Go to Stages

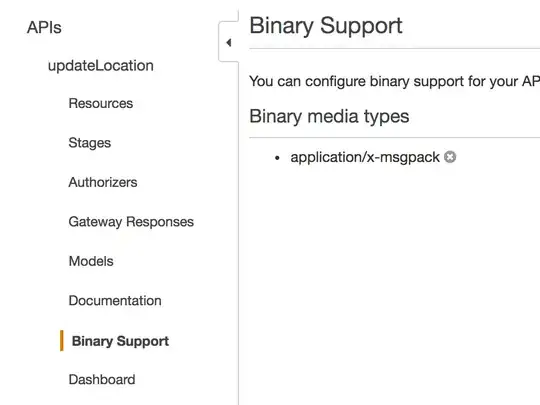pyautogui.click(x=90, y=143)
